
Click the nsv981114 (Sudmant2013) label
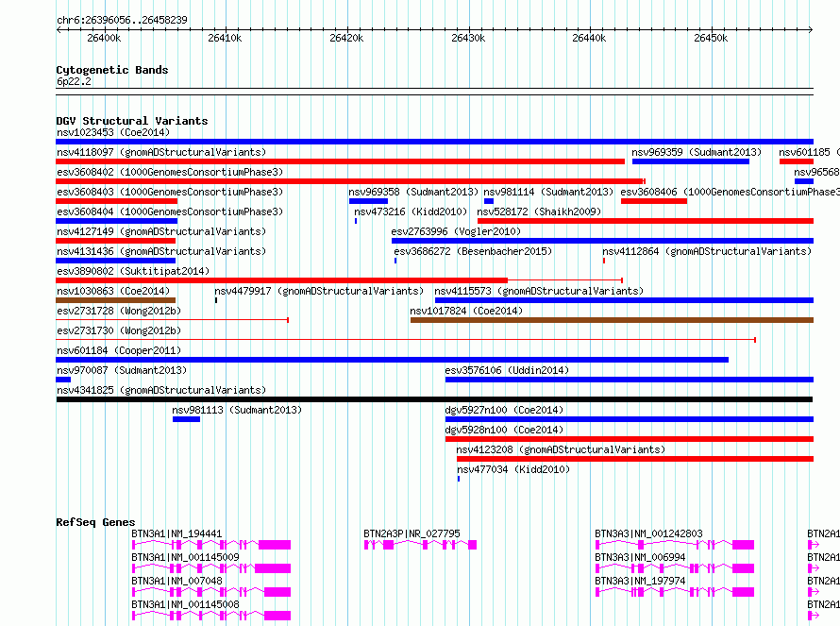click(548, 192)
